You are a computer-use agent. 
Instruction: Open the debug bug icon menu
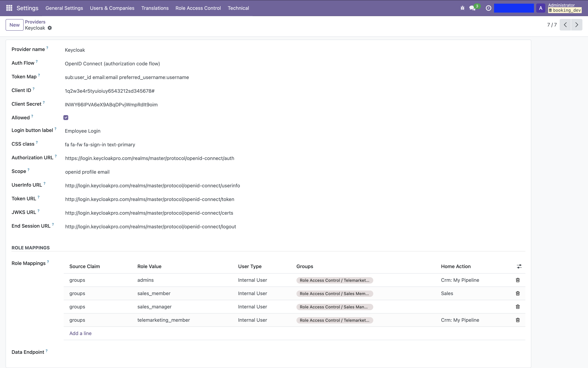click(x=462, y=8)
